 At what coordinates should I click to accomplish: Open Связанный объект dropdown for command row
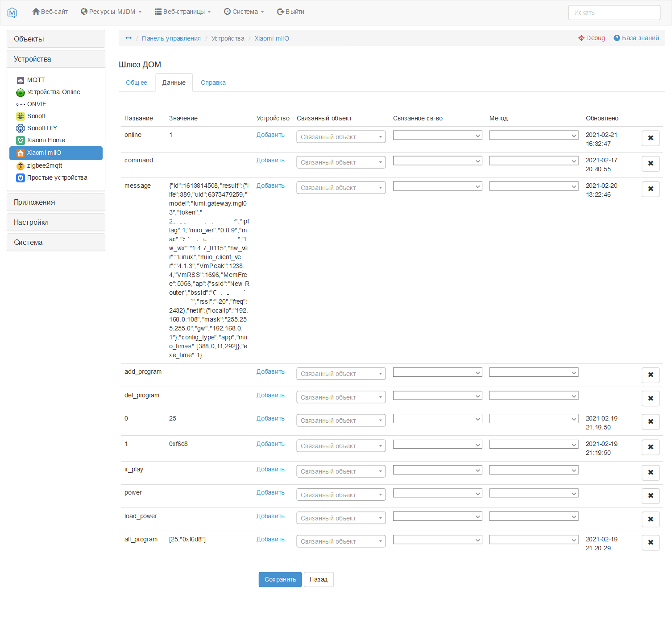[340, 162]
